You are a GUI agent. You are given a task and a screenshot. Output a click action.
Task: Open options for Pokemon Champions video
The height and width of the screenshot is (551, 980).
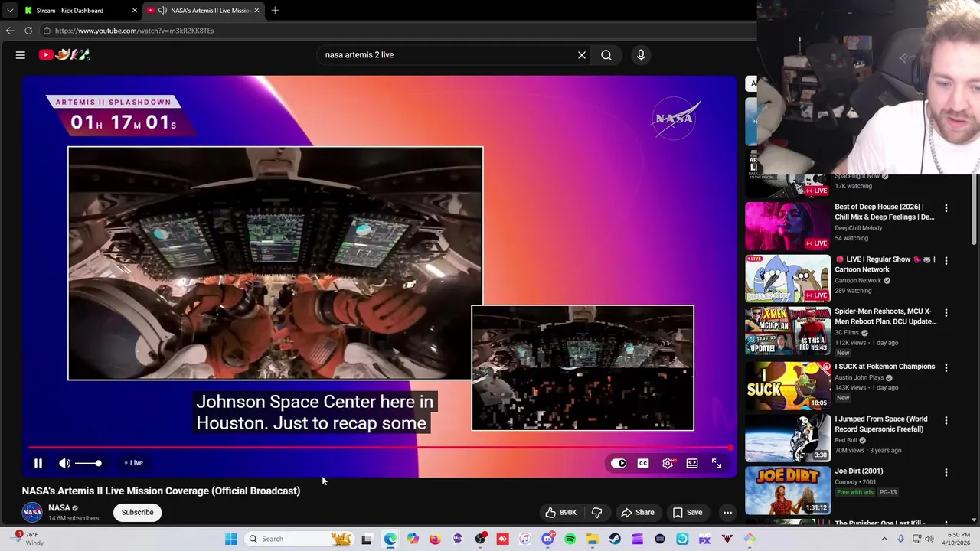click(946, 368)
